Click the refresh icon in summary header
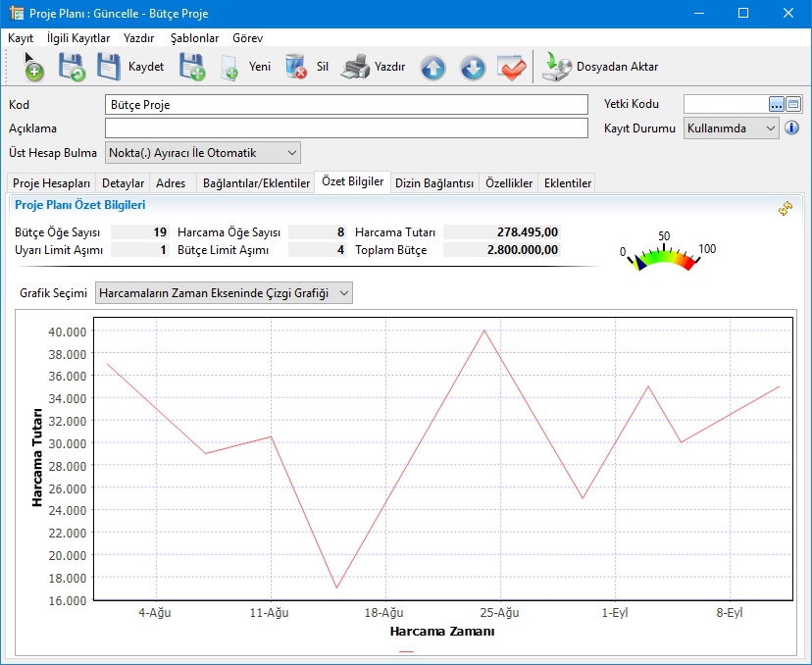 (785, 208)
